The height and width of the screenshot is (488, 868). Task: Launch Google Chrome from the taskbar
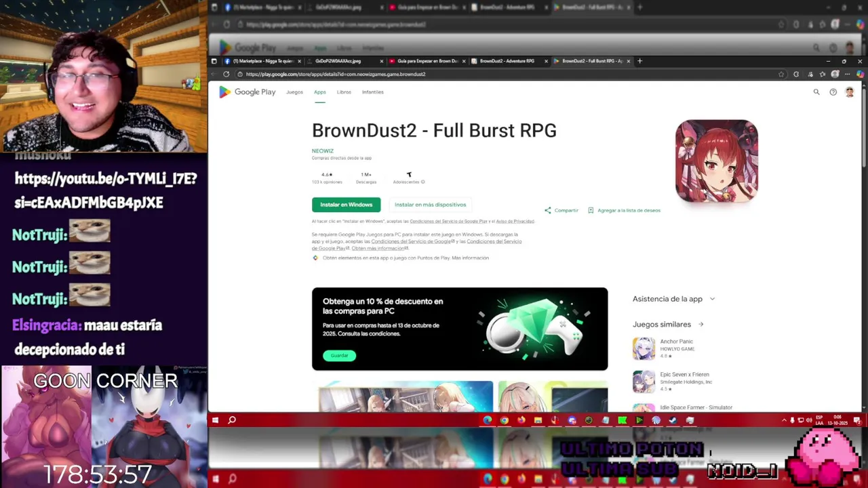(x=504, y=420)
